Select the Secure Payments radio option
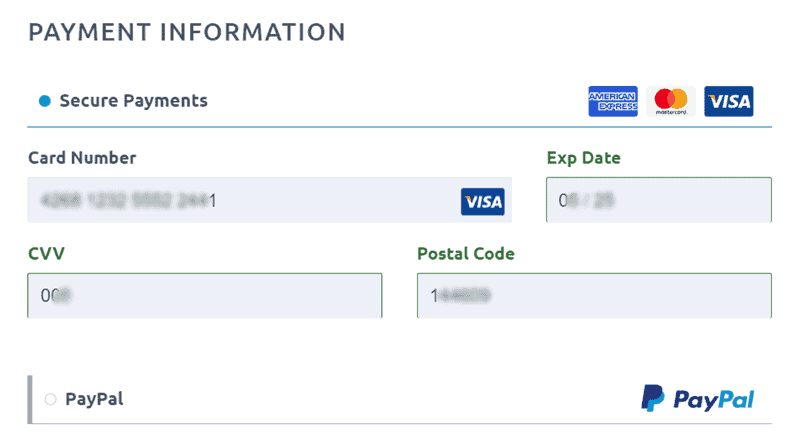 tap(44, 101)
